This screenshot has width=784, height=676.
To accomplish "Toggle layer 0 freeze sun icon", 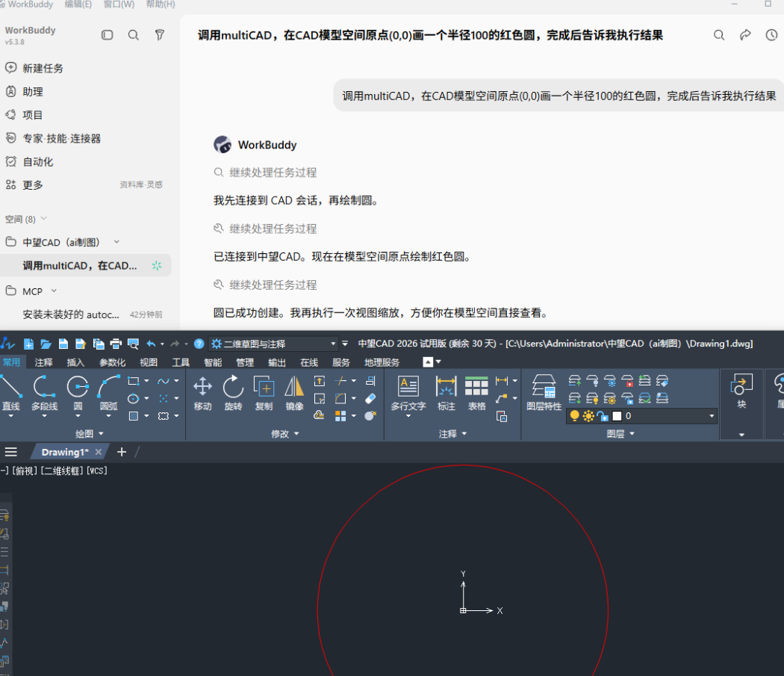I will (588, 416).
